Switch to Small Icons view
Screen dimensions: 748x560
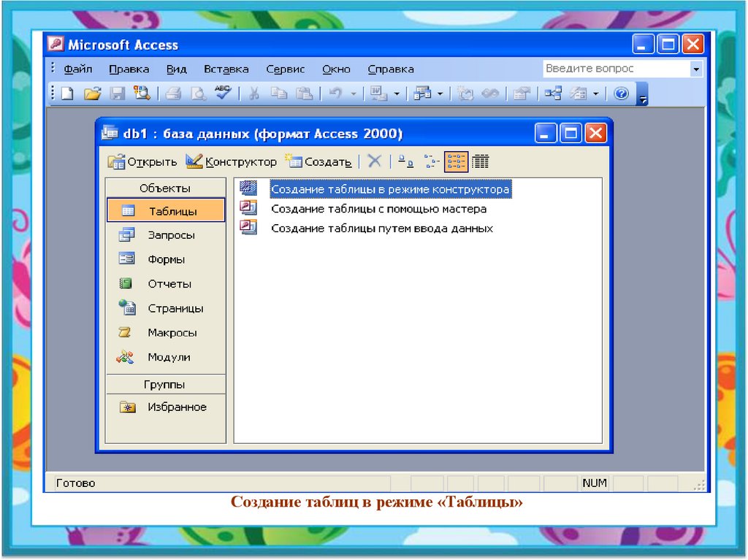tap(431, 161)
